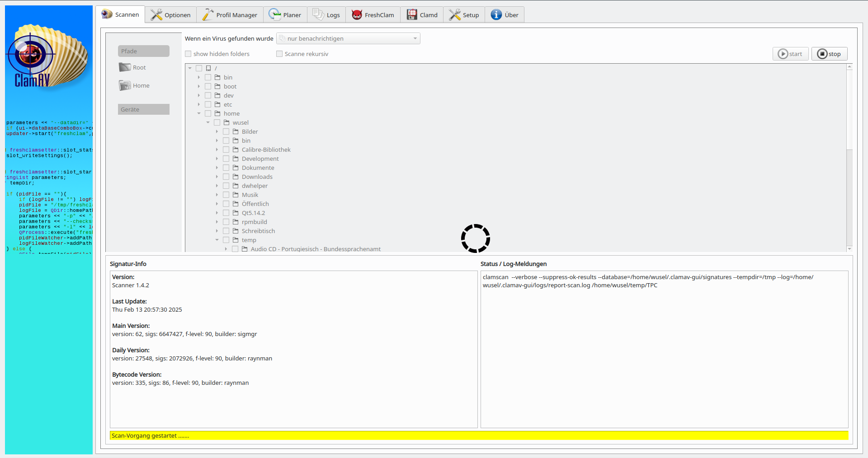868x458 pixels.
Task: Open the Über tab
Action: click(x=505, y=15)
